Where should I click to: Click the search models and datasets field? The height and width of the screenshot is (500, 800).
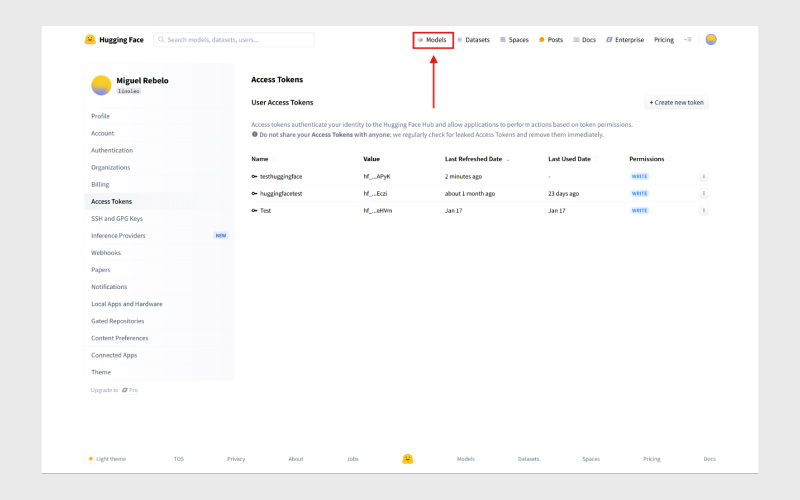pos(235,40)
